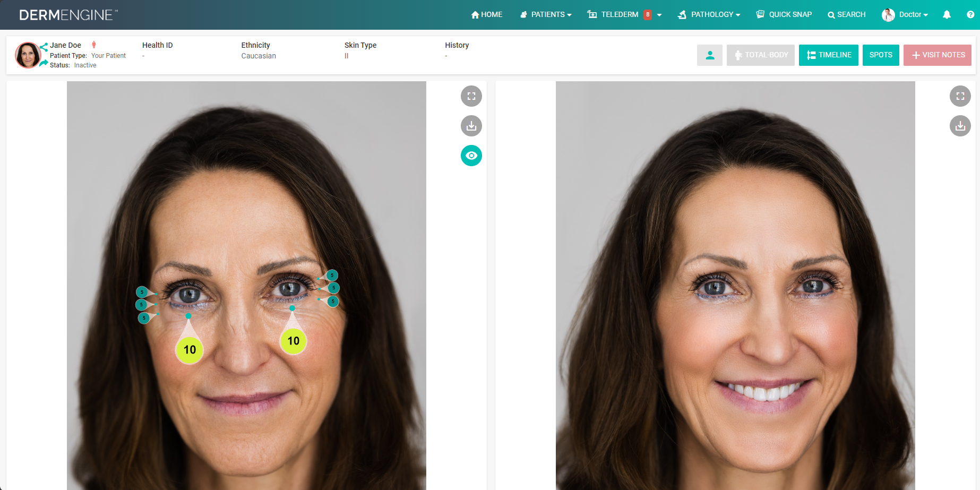
Task: Enter fullscreen on the right image
Action: 960,96
